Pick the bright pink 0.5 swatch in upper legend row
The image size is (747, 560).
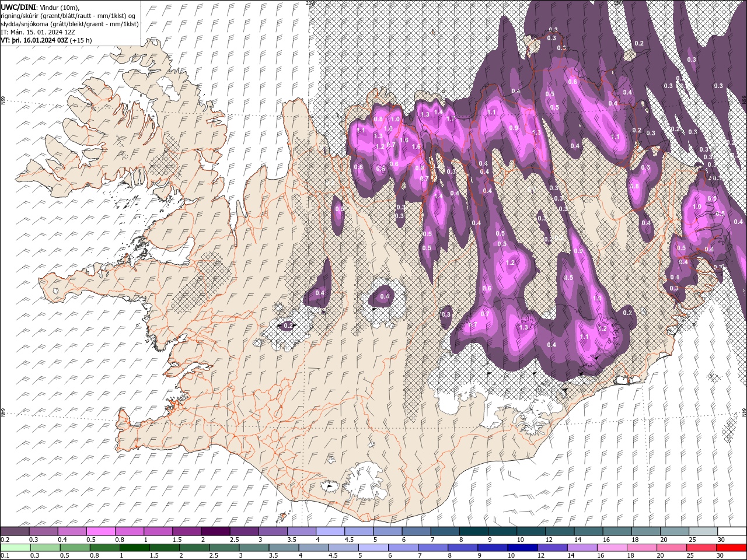pyautogui.click(x=100, y=531)
